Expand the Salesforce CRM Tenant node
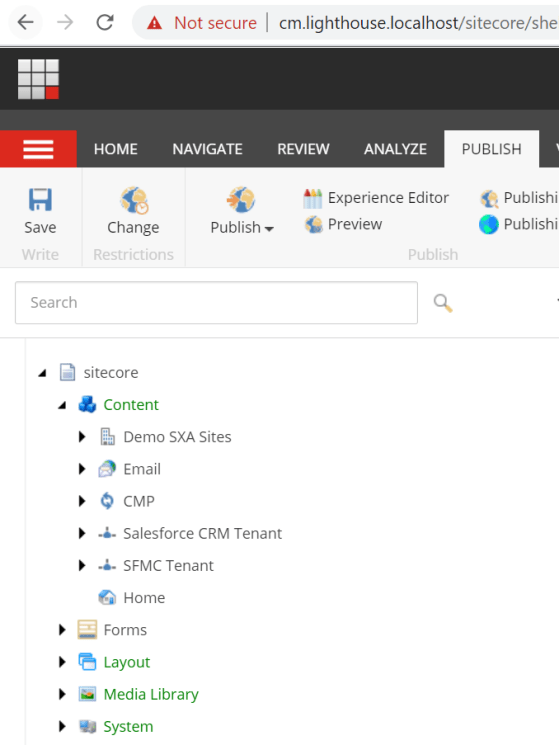 (x=82, y=533)
